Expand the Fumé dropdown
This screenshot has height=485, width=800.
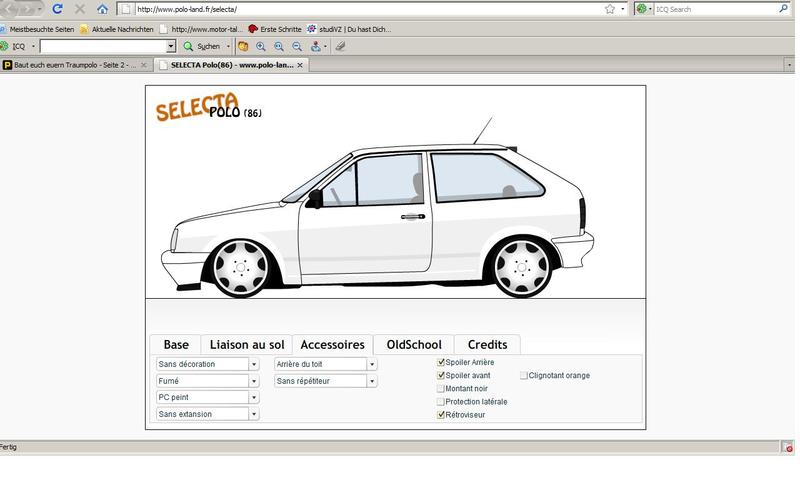pyautogui.click(x=254, y=381)
